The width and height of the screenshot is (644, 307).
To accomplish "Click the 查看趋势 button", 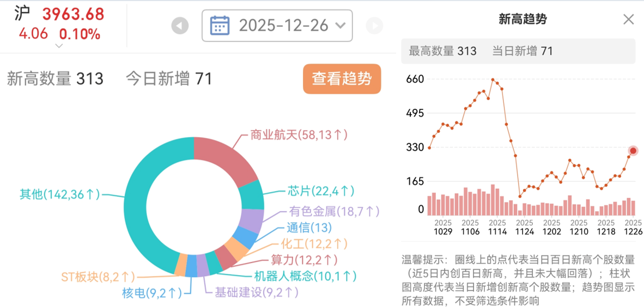I will [342, 79].
